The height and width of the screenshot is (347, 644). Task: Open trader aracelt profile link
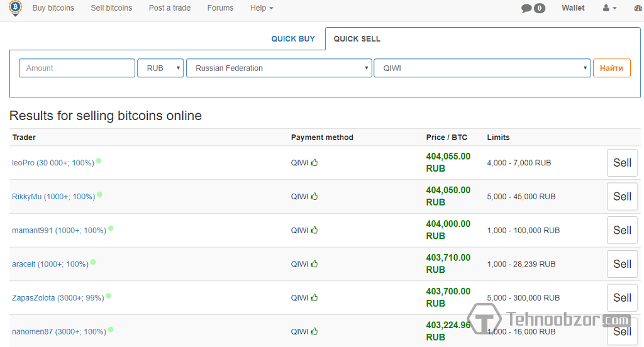(x=50, y=263)
